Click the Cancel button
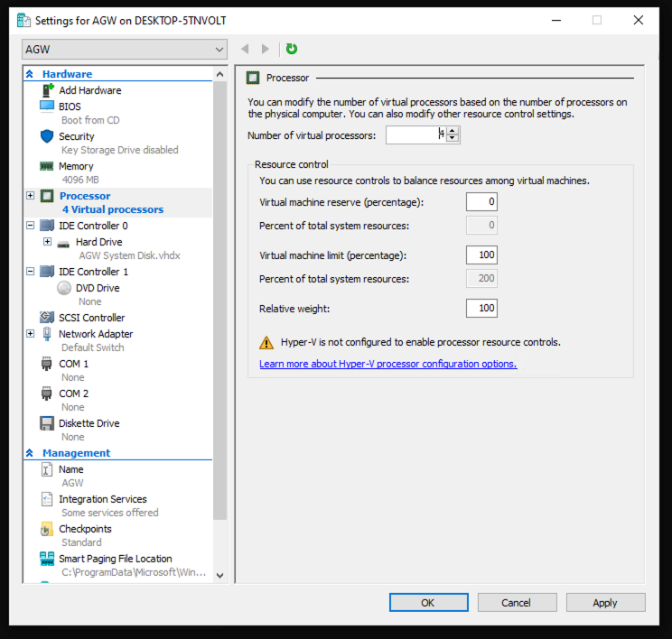This screenshot has width=672, height=639. [517, 602]
